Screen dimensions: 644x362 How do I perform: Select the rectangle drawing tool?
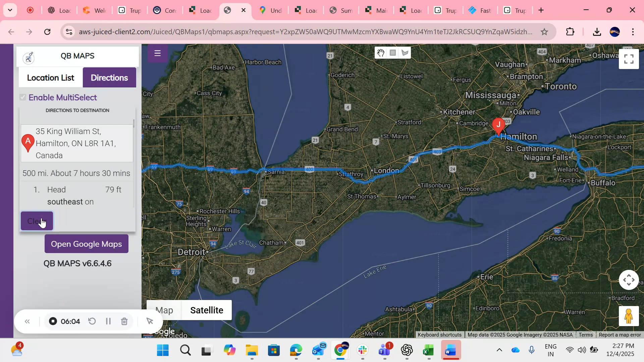[x=392, y=53]
